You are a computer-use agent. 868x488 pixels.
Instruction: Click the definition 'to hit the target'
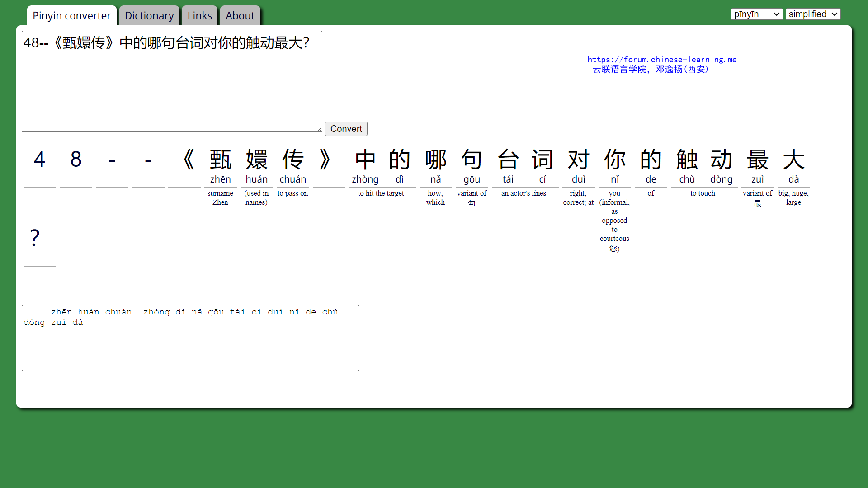tap(381, 193)
